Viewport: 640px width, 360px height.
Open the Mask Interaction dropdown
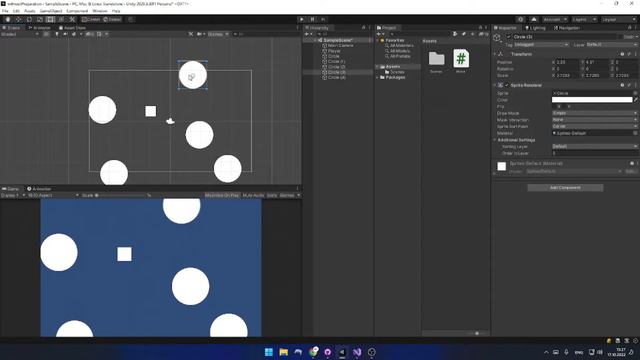(595, 120)
